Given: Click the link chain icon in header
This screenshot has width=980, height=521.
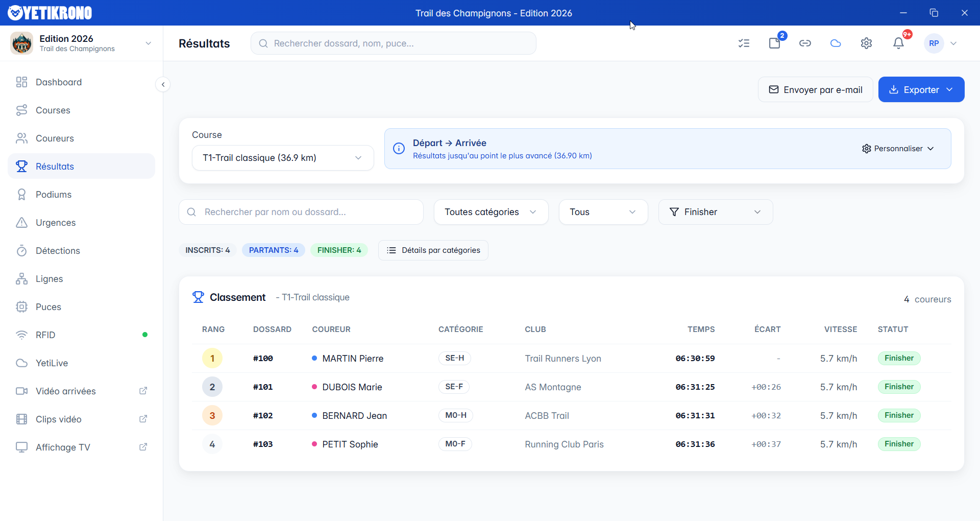Looking at the screenshot, I should (x=805, y=43).
